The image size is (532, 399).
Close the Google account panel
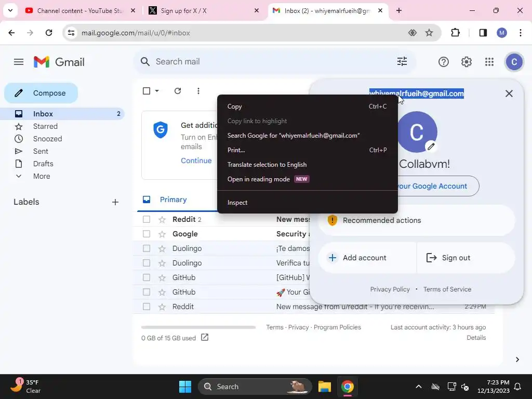click(x=509, y=94)
